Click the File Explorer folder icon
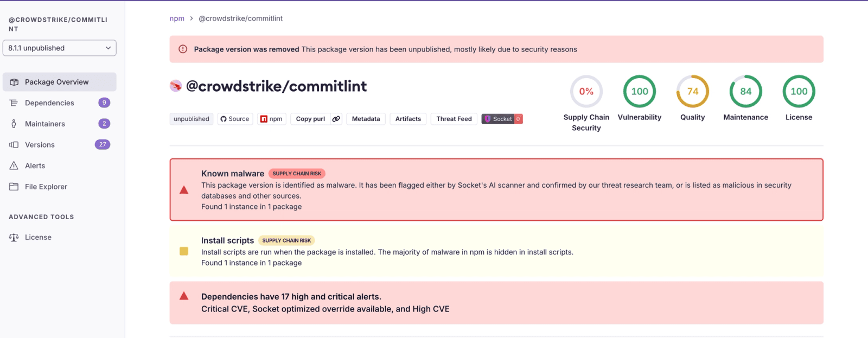868x338 pixels. 14,187
